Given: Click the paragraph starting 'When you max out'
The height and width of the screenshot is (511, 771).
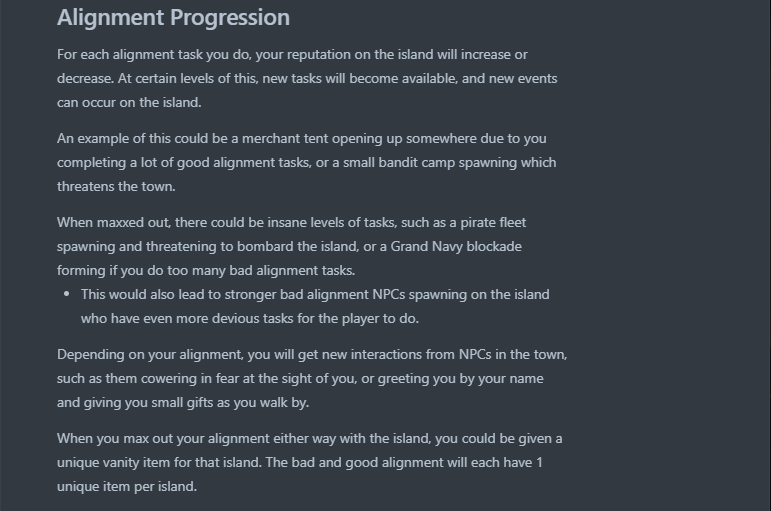Looking at the screenshot, I should [310, 462].
